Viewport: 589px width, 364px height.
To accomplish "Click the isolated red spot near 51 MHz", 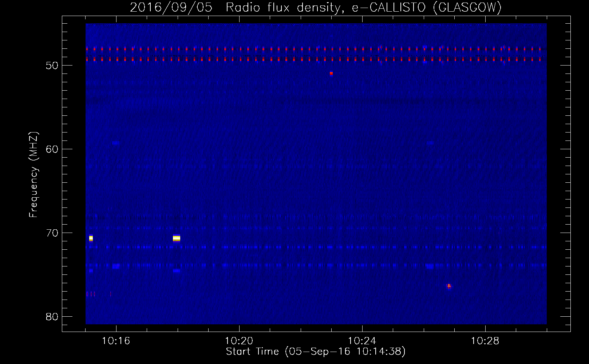I will pyautogui.click(x=331, y=73).
